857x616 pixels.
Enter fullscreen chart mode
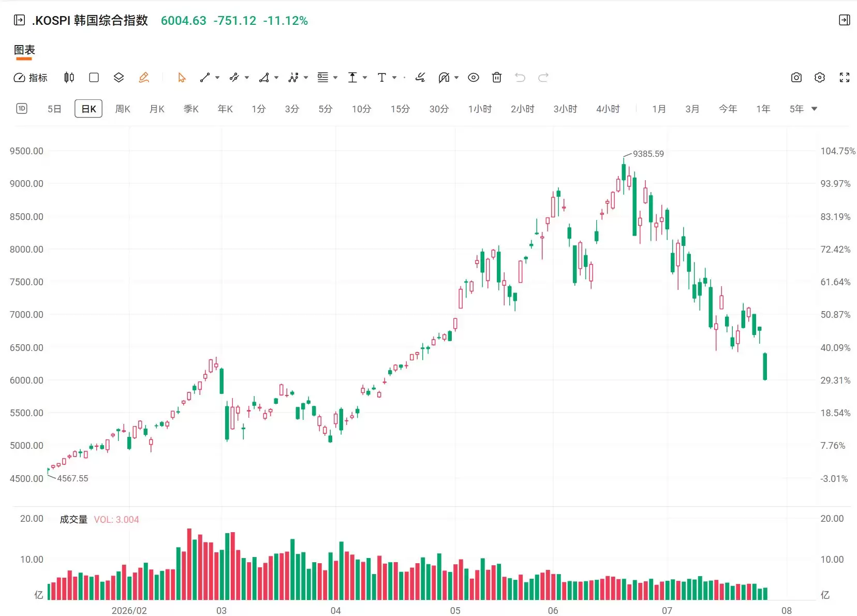tap(845, 78)
